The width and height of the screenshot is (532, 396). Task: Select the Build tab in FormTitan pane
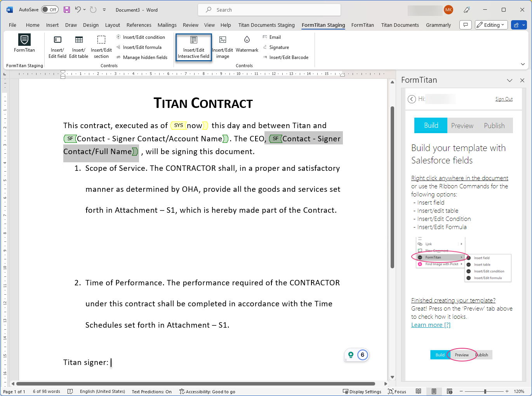[x=431, y=125]
